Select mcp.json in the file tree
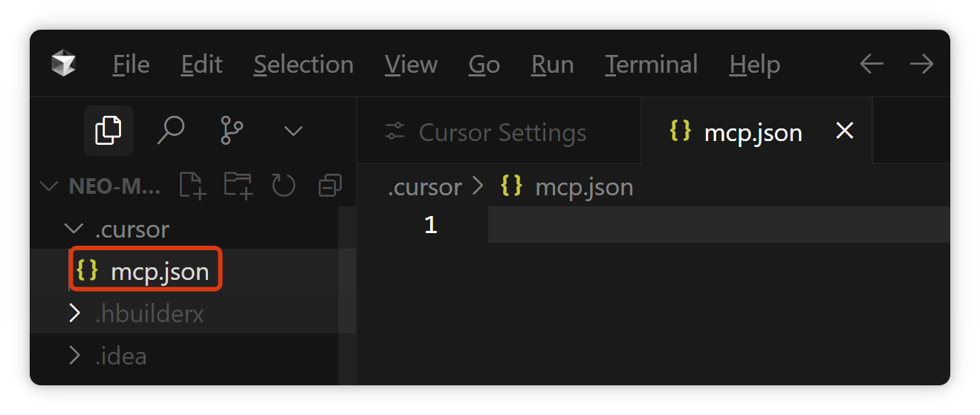The image size is (980, 415). tap(159, 272)
